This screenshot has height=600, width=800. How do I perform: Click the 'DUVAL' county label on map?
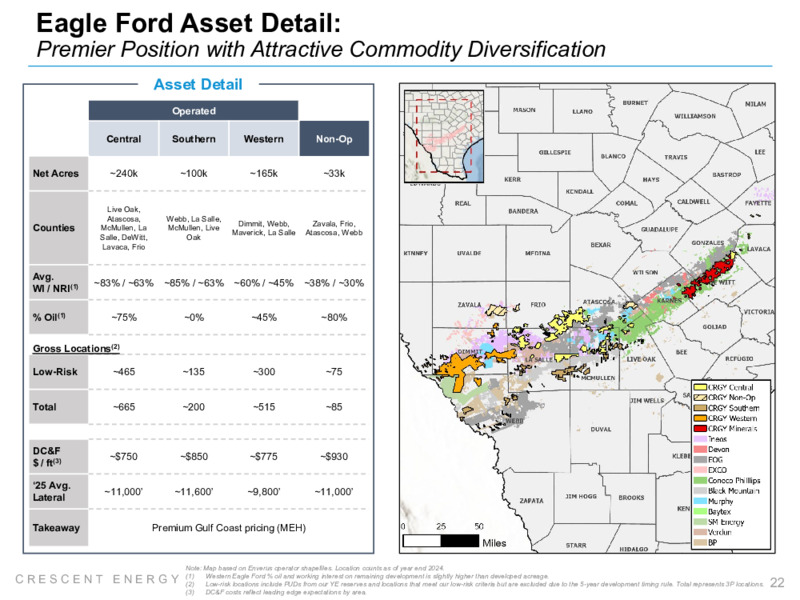click(x=601, y=430)
